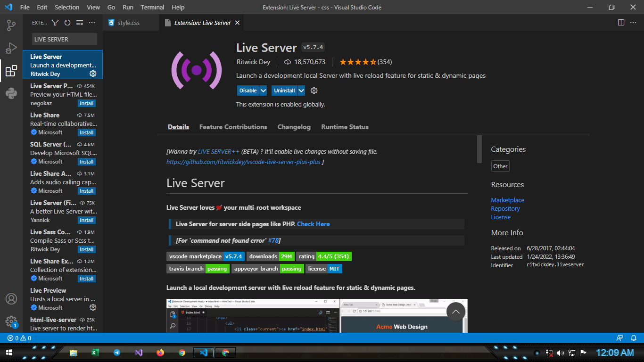This screenshot has width=644, height=362.
Task: Open feedback icon in status bar
Action: (620, 338)
